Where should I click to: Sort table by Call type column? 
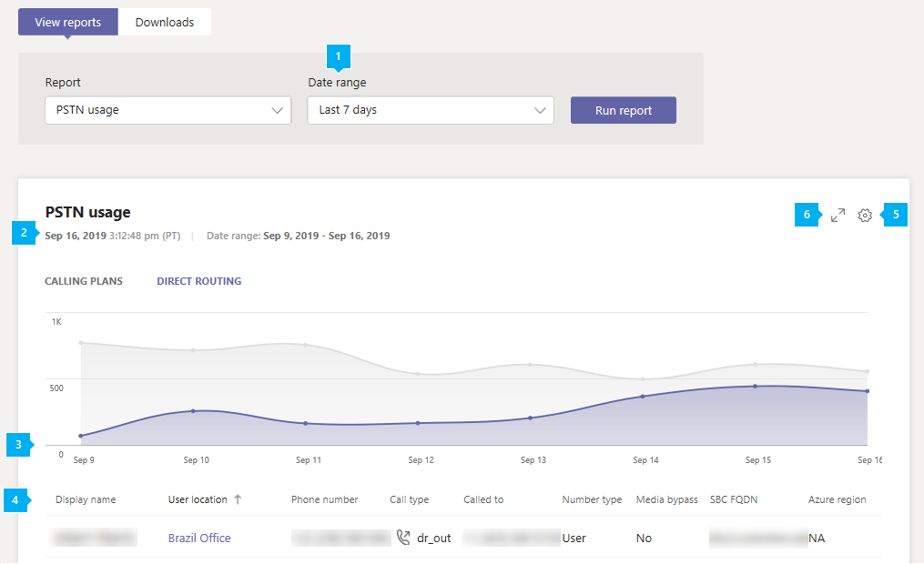[x=409, y=499]
